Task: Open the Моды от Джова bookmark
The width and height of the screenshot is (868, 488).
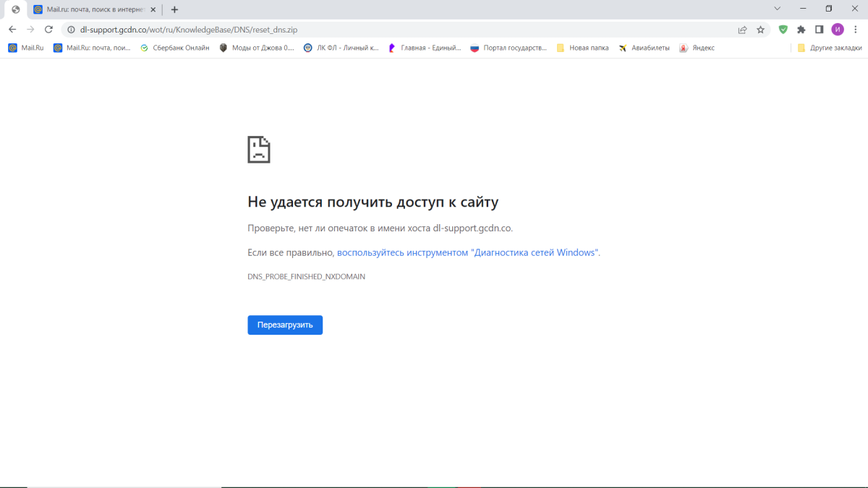Action: (257, 48)
